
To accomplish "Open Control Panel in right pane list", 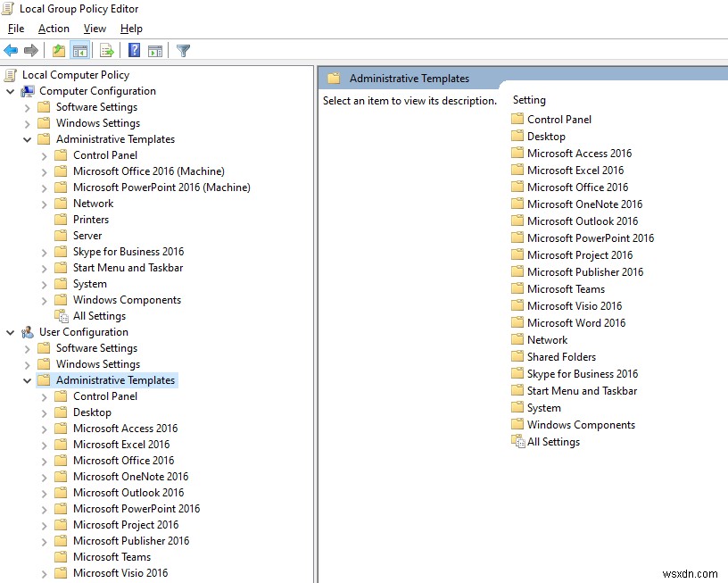I will [x=559, y=120].
